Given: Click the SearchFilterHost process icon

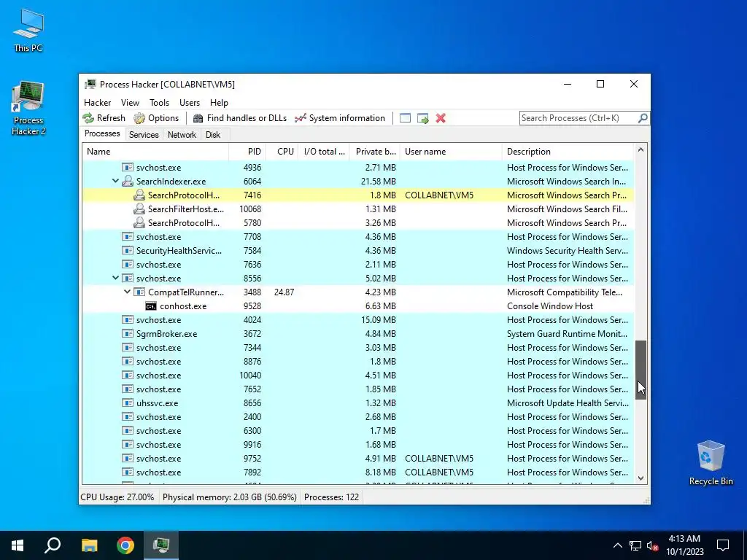Looking at the screenshot, I should click(x=139, y=209).
